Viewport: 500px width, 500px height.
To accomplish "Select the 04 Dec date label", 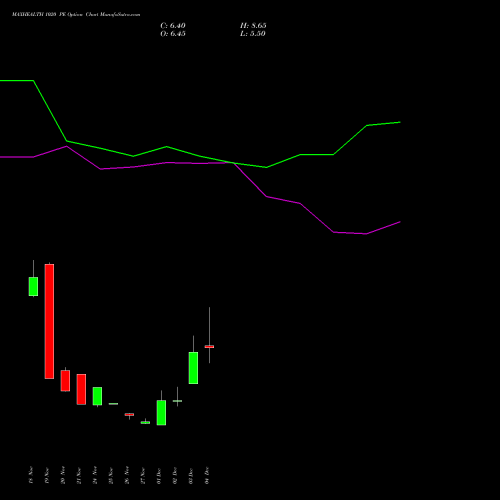I will (207, 475).
